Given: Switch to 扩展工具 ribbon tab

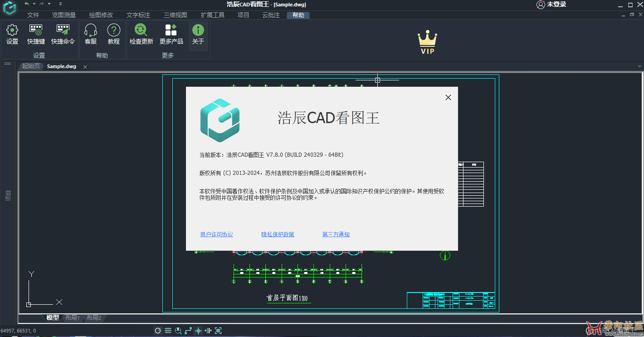Looking at the screenshot, I should tap(213, 15).
